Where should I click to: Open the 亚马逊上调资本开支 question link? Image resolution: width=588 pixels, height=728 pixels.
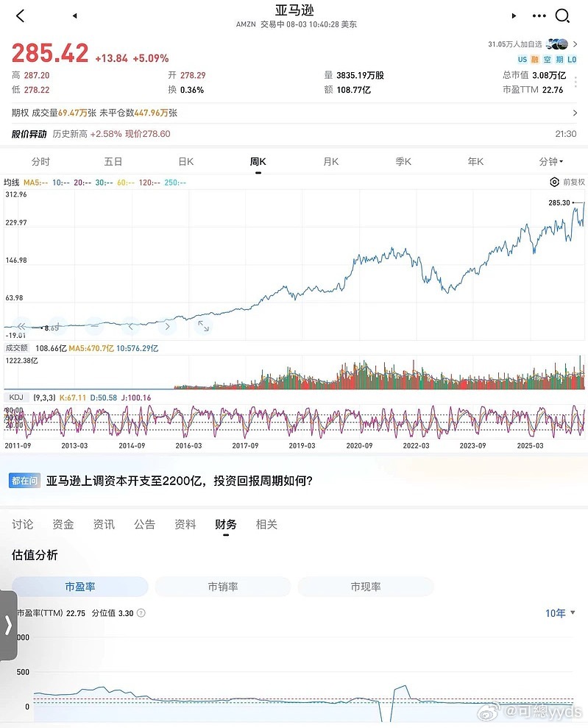coord(179,481)
